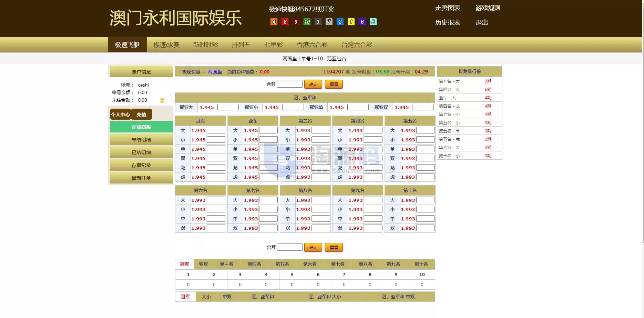
Task: Click the bottom 金额 amount input field
Action: tap(290, 247)
